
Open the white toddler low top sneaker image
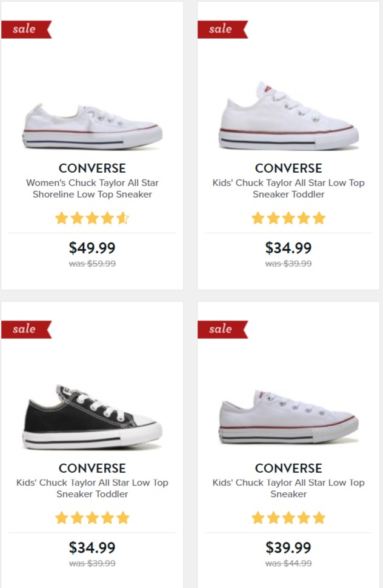(288, 116)
